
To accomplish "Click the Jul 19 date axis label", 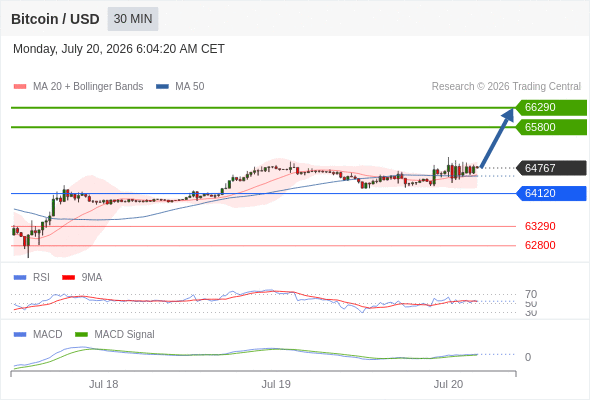I will click(x=276, y=384).
